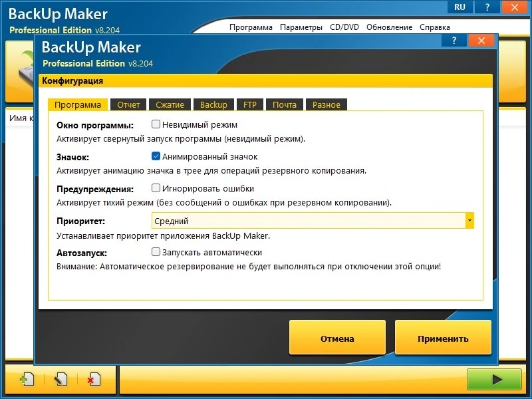Open the Справка menu
Viewport: 532px width, 399px height.
click(x=435, y=27)
